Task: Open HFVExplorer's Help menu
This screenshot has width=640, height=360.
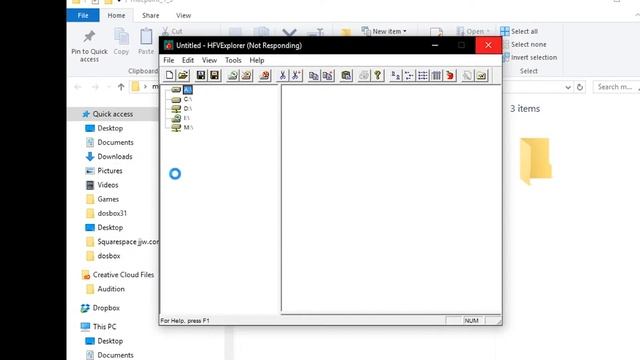Action: (257, 60)
